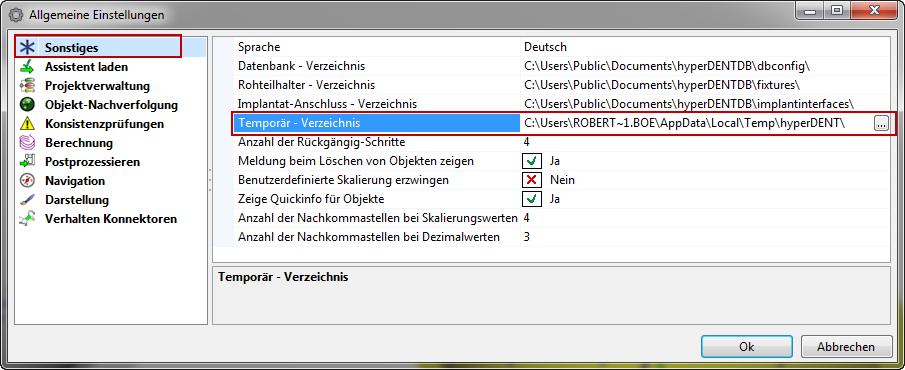Click the Darstellung brush icon
905x370 pixels.
(x=27, y=200)
